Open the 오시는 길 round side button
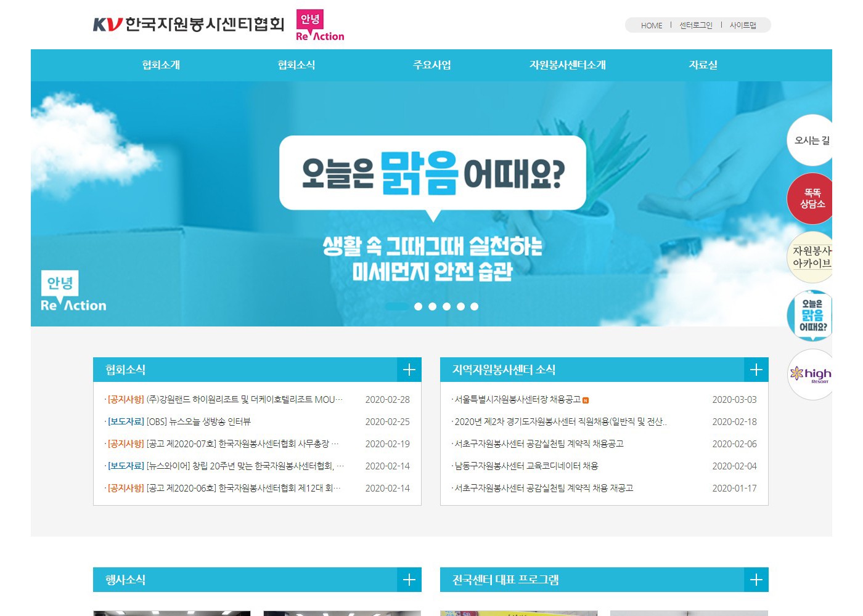 811,140
